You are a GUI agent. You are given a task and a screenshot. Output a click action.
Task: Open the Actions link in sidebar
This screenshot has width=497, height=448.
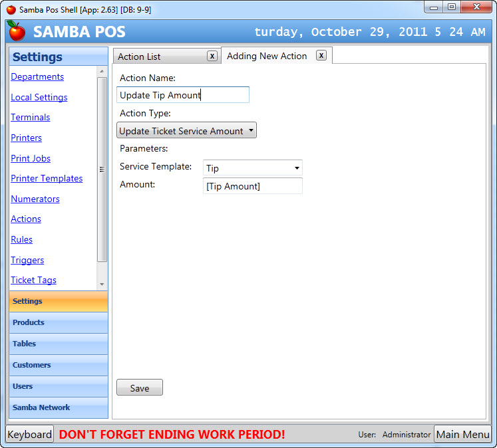[x=26, y=219]
